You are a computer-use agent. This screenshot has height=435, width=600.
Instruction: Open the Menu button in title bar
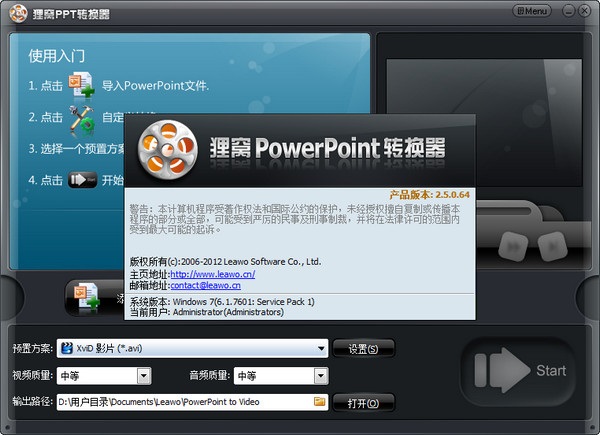click(x=532, y=11)
